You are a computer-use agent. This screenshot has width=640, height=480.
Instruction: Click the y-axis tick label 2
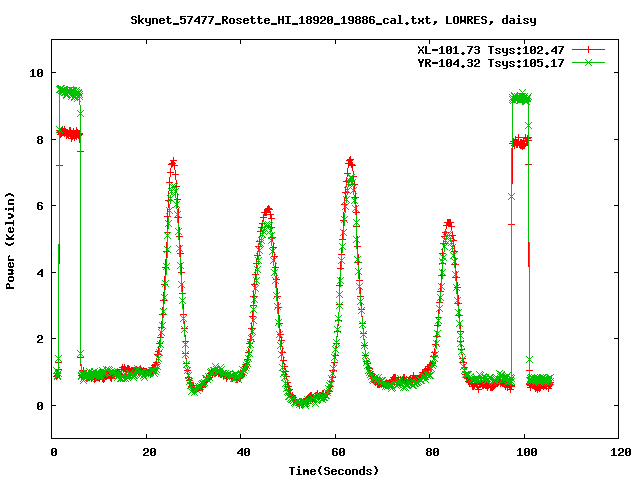[x=40, y=339]
